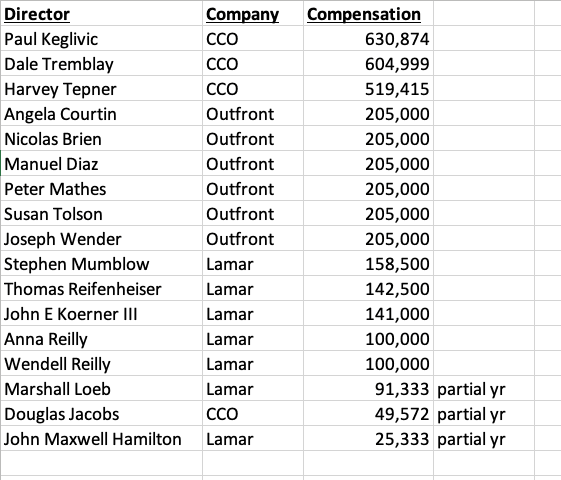561x480 pixels.
Task: Click the Joseph Wender name cell
Action: click(102, 239)
